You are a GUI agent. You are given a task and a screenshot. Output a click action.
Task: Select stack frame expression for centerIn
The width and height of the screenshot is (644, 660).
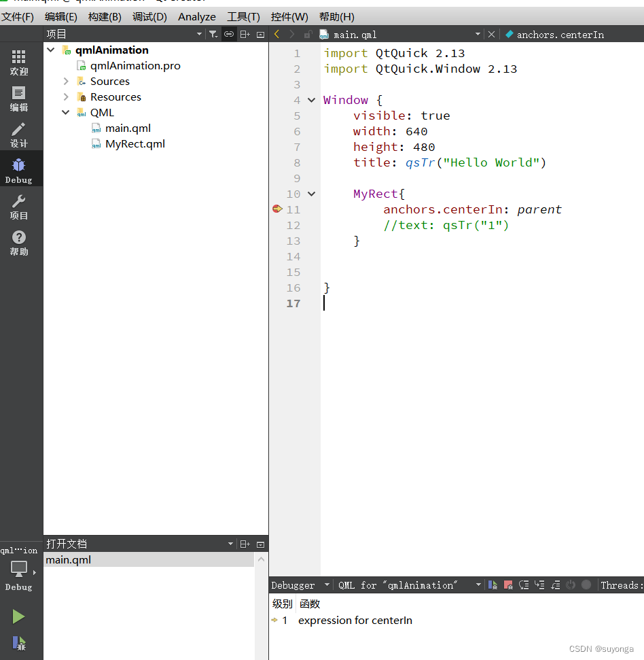(x=355, y=621)
